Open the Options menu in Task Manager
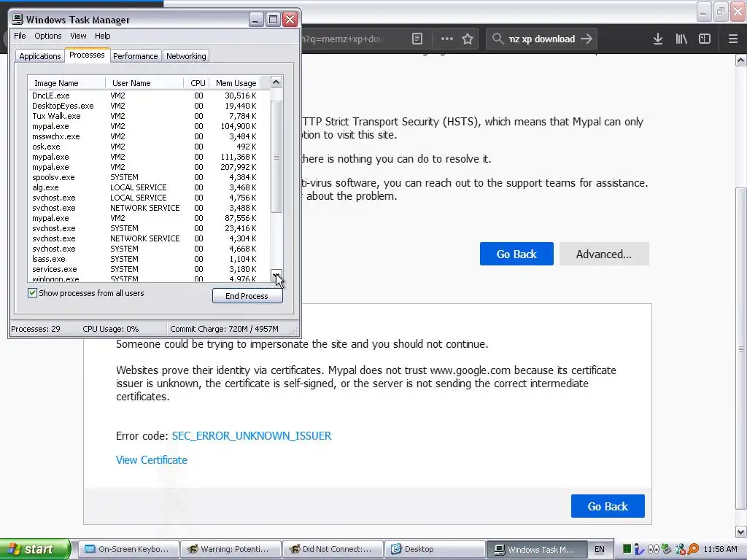The height and width of the screenshot is (560, 747). 47,36
